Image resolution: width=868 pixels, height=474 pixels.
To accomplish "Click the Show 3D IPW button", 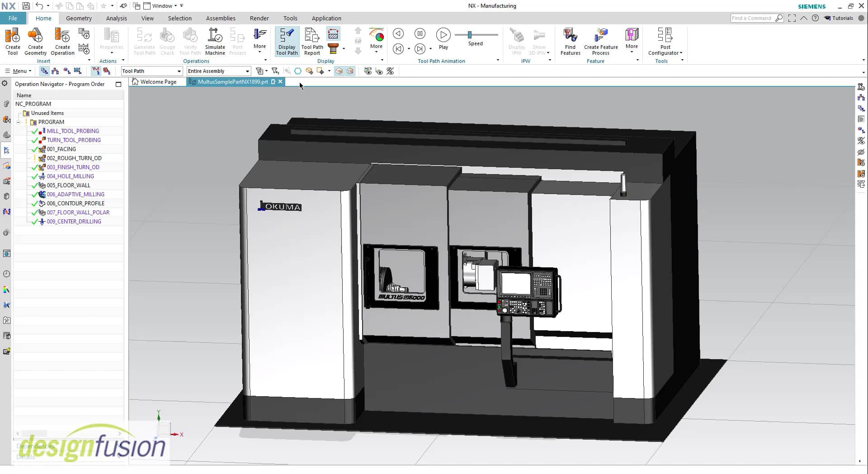I will click(x=540, y=41).
